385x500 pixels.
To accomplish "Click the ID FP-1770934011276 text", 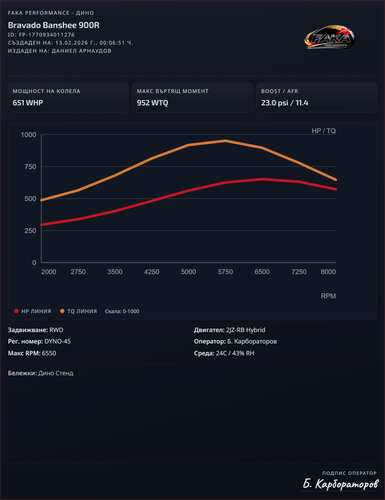I will [x=41, y=35].
